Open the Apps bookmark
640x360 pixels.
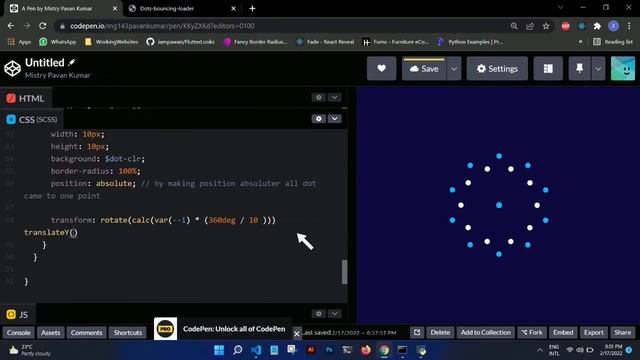click(x=19, y=42)
